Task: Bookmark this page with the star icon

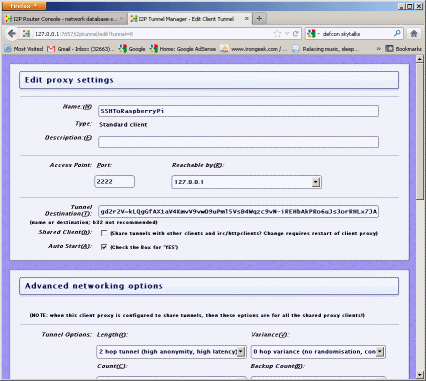Action: coord(277,34)
